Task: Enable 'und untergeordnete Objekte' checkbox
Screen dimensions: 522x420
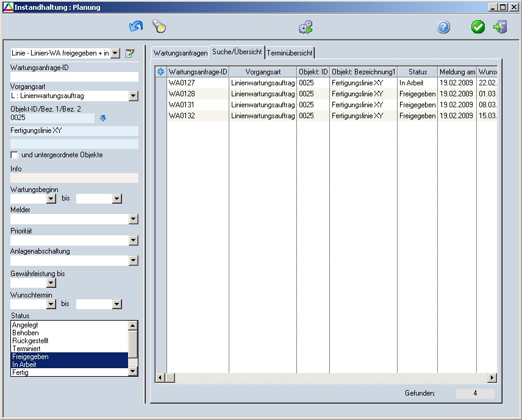Action: pos(15,155)
